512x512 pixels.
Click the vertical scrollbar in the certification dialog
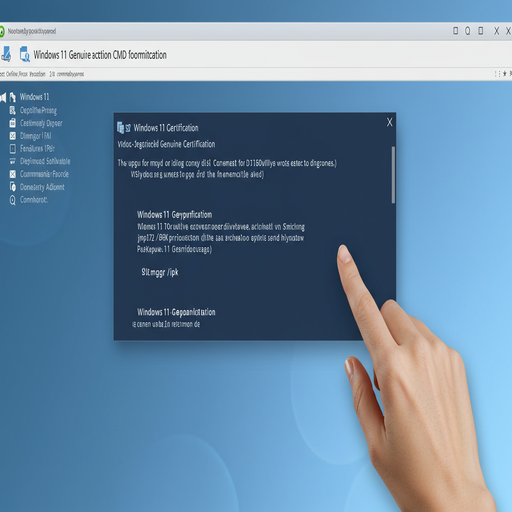pos(393,175)
